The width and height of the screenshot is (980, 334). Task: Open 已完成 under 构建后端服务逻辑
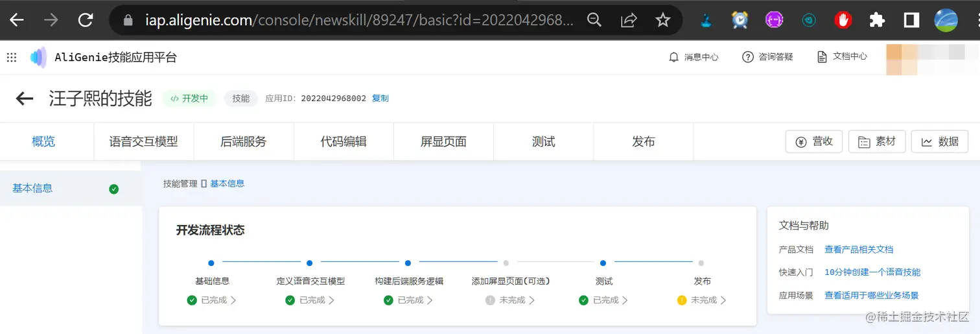[408, 300]
